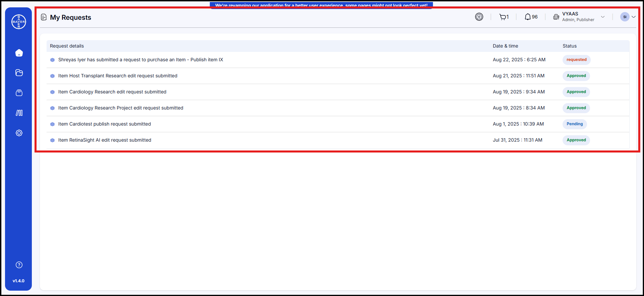Click bullet icon beside Host Transplant Research request
Screen dimensions: 644x296
52,76
